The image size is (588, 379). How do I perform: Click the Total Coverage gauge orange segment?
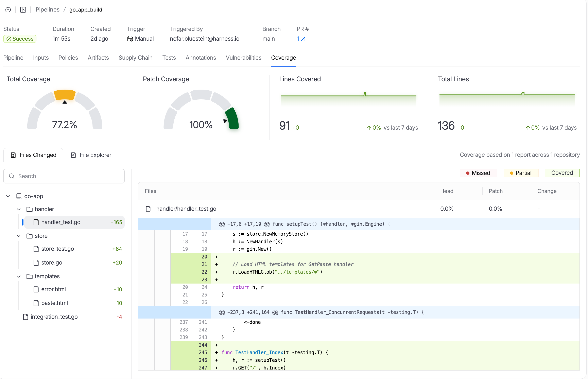tap(65, 94)
